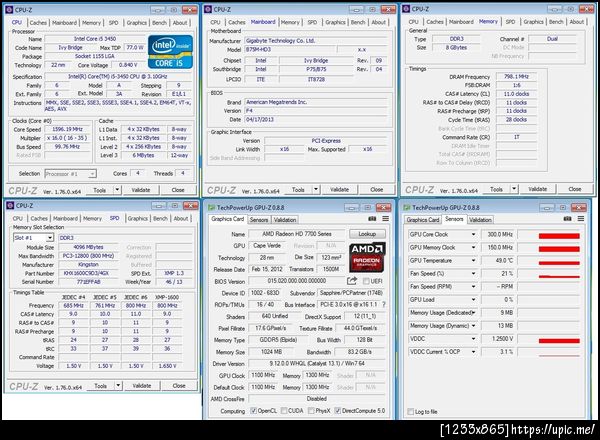600x440 pixels.
Task: Open Memory Usage (Dedicated) sensor dropdown
Action: pyautogui.click(x=473, y=313)
